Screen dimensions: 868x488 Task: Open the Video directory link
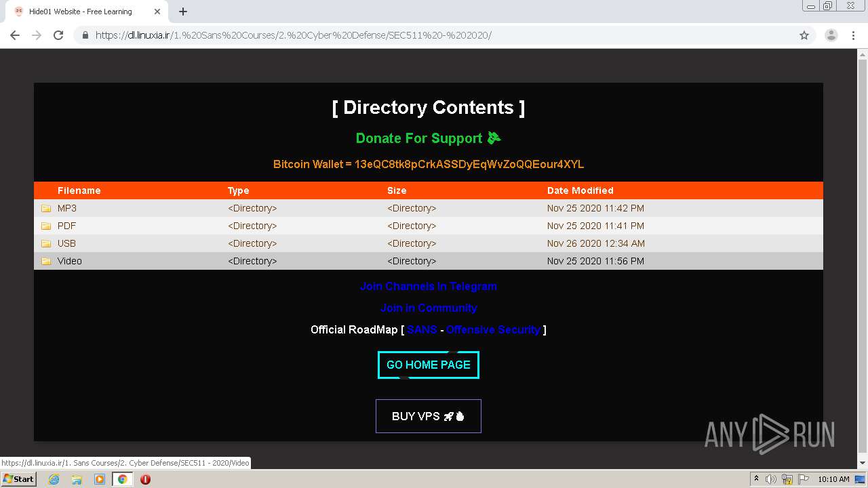tap(70, 261)
